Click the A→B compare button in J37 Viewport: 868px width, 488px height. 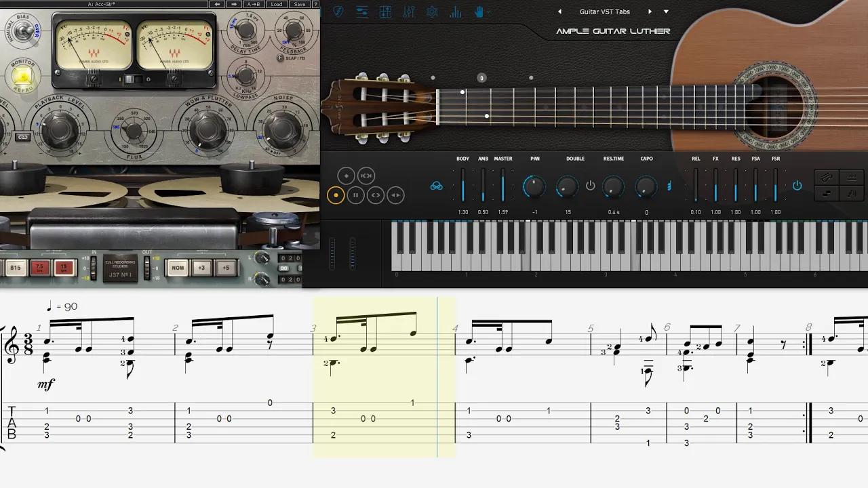(255, 4)
